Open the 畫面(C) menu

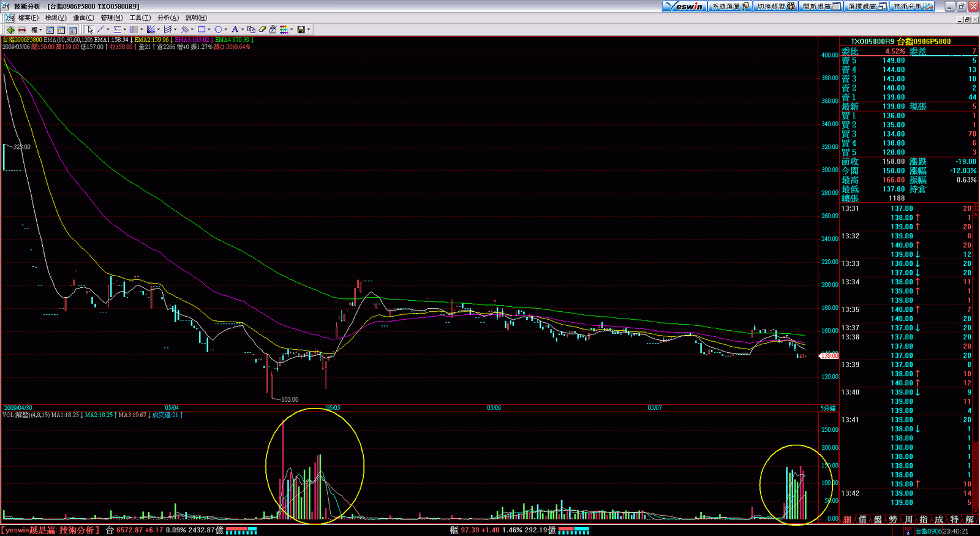tap(84, 18)
